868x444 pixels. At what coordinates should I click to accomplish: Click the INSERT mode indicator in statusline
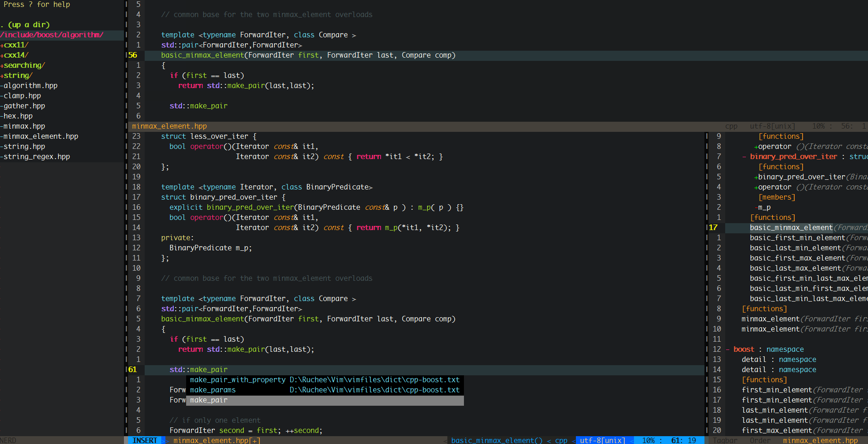click(x=144, y=440)
